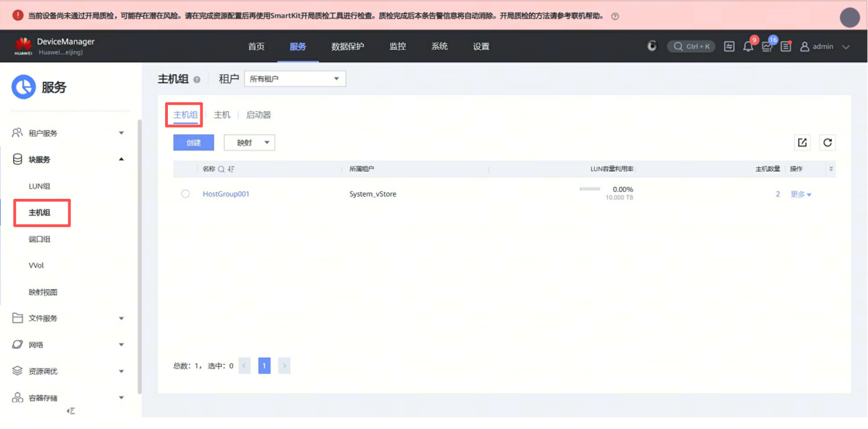
Task: Select the HostGroup001 radio button
Action: 185,194
